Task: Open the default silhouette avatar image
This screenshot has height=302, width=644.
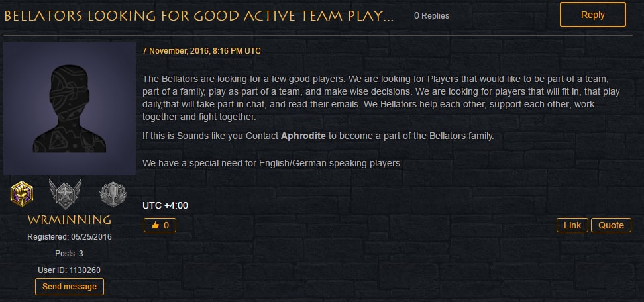Action: pyautogui.click(x=70, y=109)
